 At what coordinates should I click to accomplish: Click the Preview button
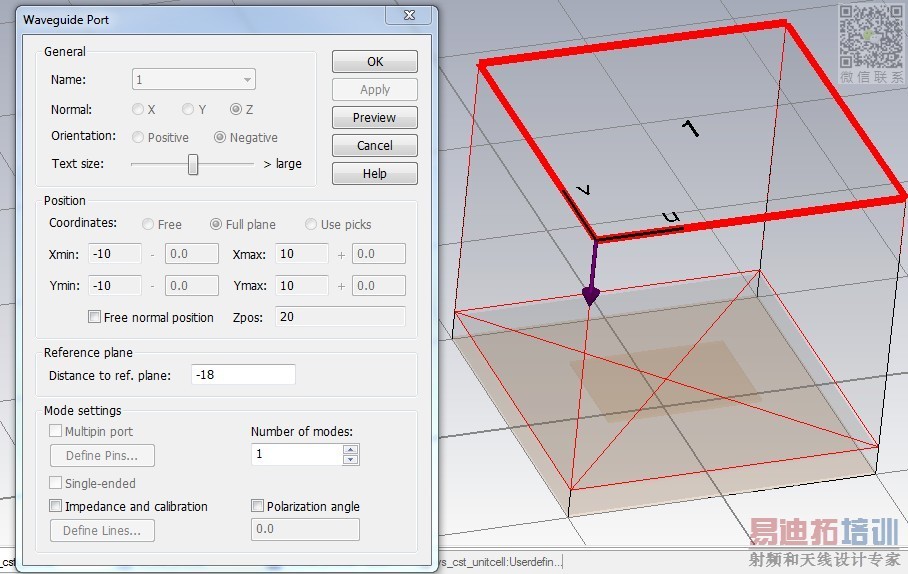[x=375, y=118]
